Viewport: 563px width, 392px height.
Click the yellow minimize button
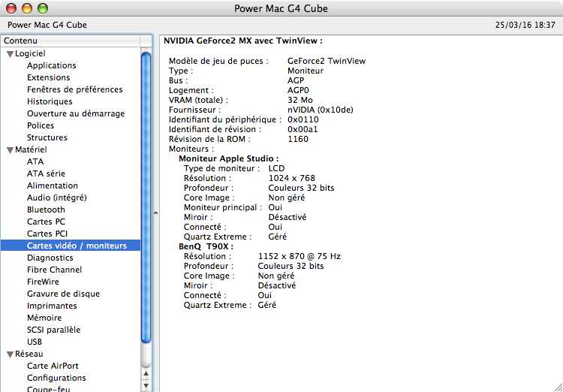(x=27, y=8)
